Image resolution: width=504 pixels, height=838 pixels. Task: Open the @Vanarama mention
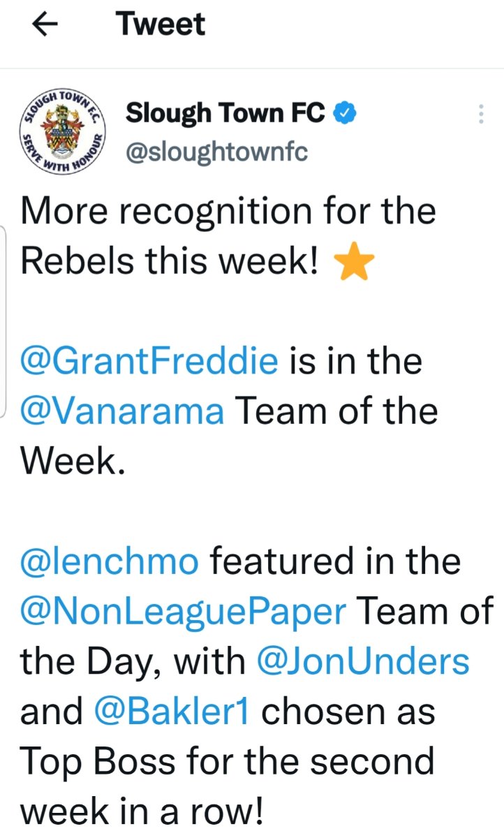tap(122, 412)
